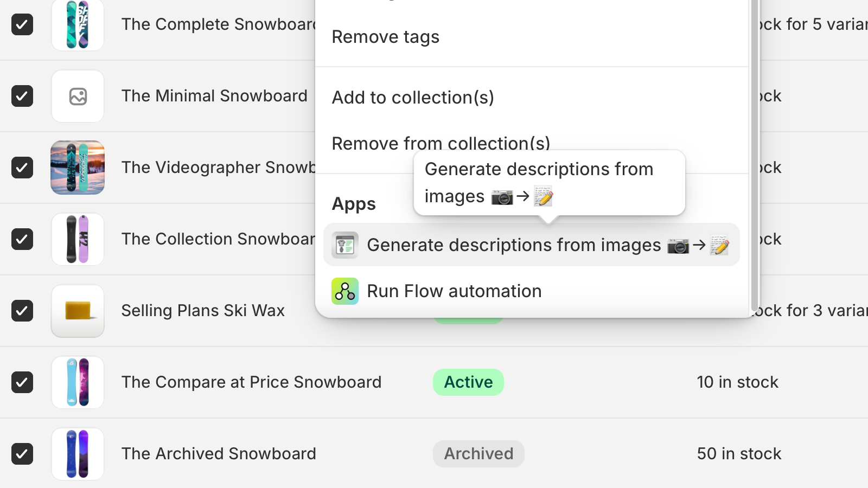Uncheck The Archived Snowboard row
868x488 pixels.
22,454
